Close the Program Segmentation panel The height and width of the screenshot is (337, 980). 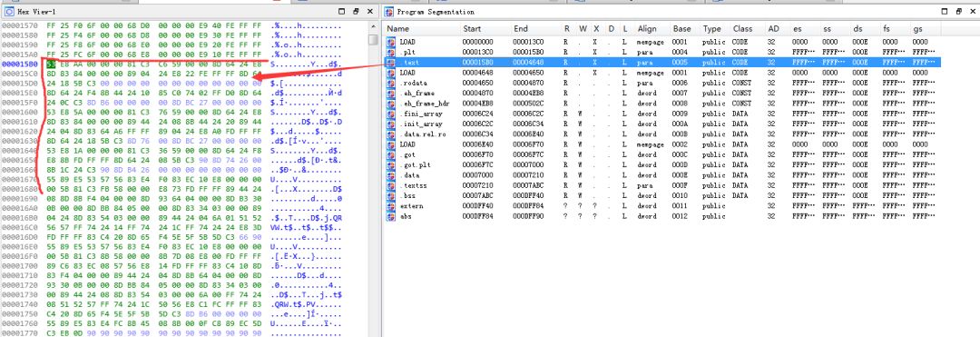[x=973, y=11]
